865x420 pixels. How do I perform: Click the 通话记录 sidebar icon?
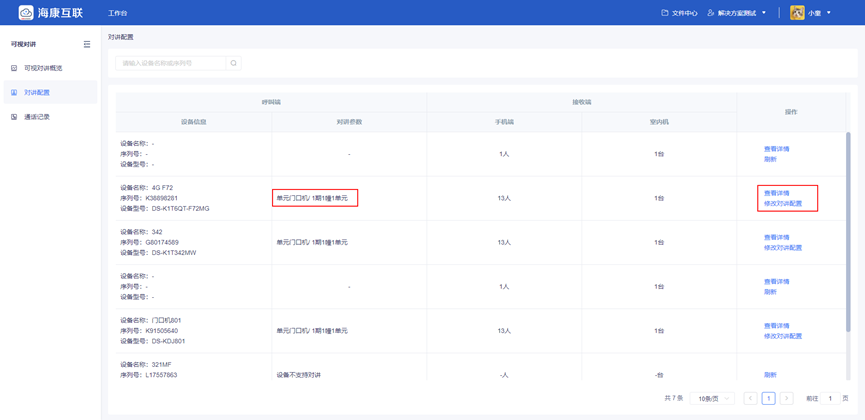click(x=14, y=117)
